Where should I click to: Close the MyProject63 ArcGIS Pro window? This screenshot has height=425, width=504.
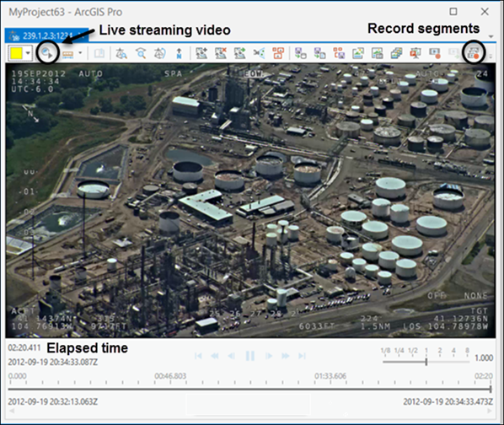[x=485, y=12]
